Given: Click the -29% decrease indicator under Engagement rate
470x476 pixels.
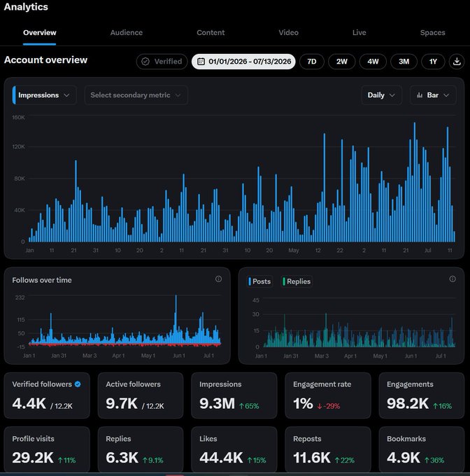Looking at the screenshot, I should click(329, 406).
